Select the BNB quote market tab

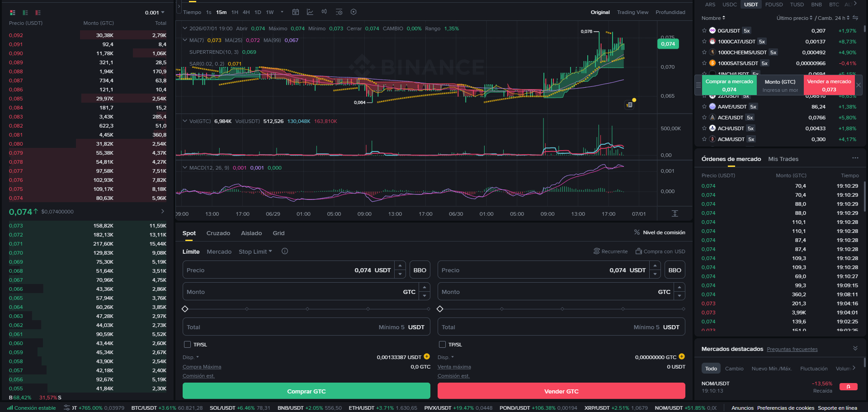pyautogui.click(x=816, y=5)
